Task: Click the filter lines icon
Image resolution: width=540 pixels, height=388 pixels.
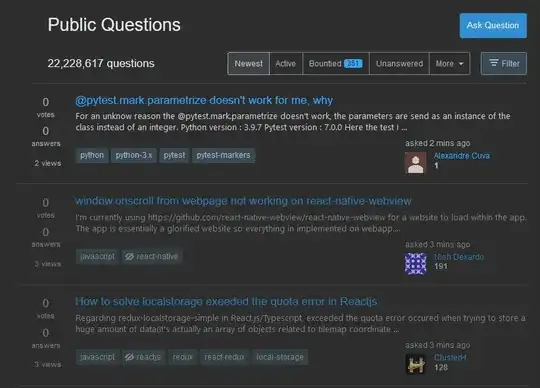Action: (x=494, y=63)
